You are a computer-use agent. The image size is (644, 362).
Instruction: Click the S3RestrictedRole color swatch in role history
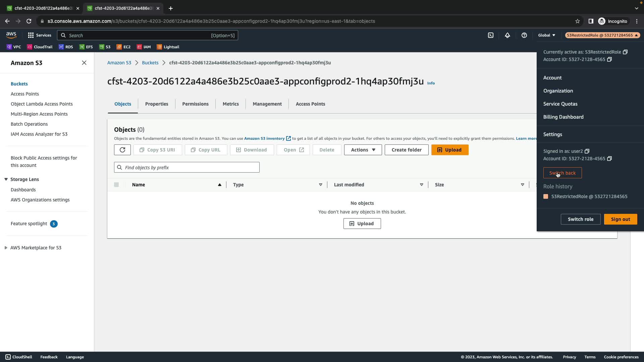tap(546, 196)
